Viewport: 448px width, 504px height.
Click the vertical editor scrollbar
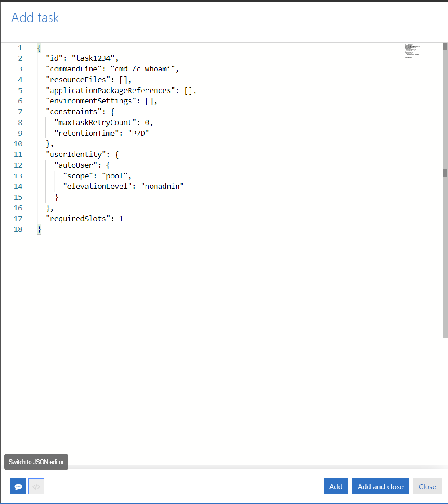445,180
